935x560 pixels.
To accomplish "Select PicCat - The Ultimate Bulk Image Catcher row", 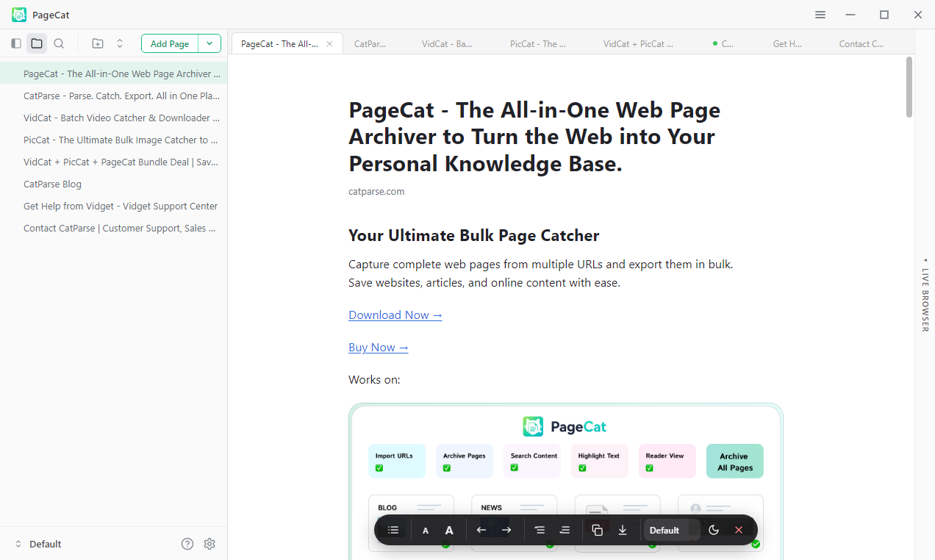I will 113,140.
